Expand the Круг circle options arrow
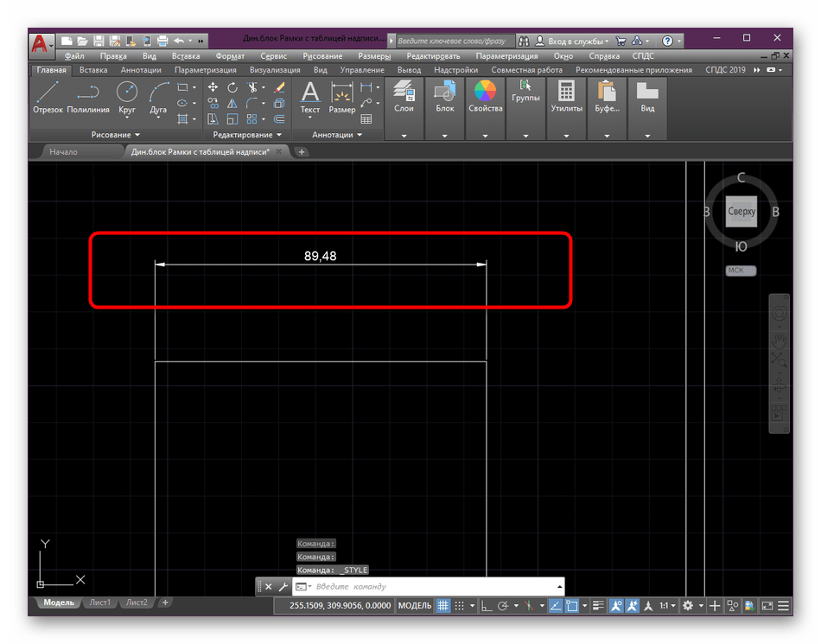Screen dimensions: 821x644 coord(127,118)
